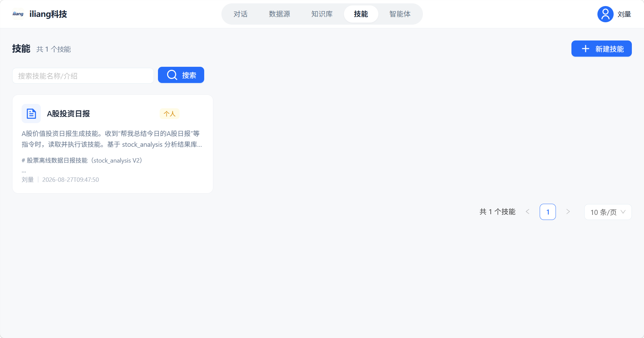The image size is (644, 338).
Task: Click the iliang科技 brand title
Action: (48, 14)
